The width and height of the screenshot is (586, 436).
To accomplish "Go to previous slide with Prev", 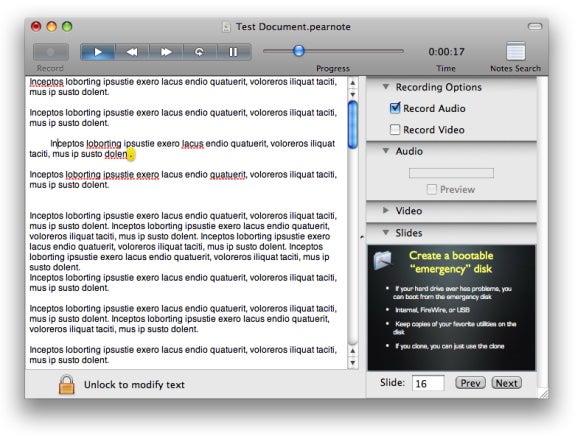I will tap(470, 383).
